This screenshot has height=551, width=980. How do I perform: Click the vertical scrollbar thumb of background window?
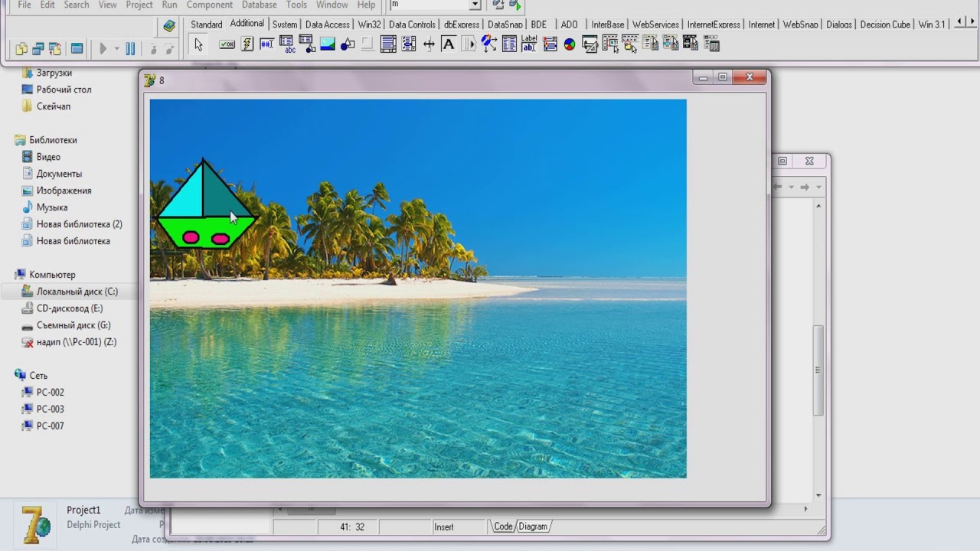818,371
